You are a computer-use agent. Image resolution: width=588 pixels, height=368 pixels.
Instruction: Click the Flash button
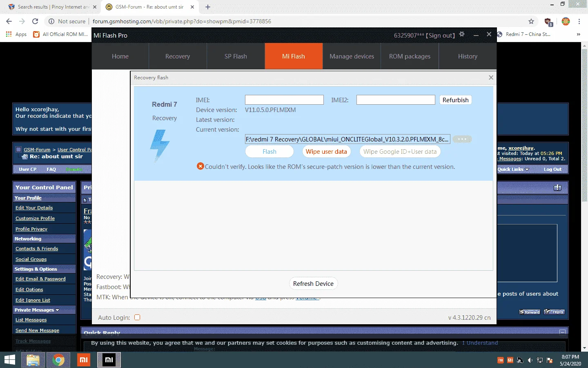tap(269, 151)
